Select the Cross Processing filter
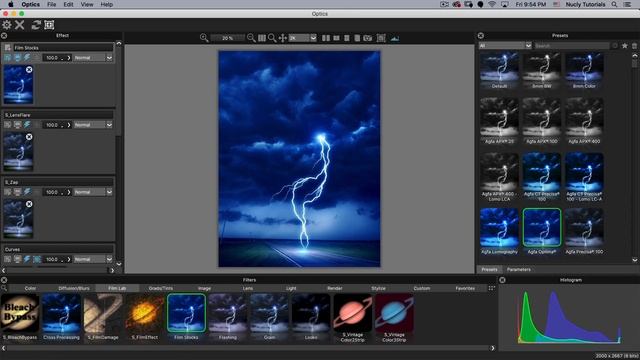The width and height of the screenshot is (640, 360). [x=61, y=317]
